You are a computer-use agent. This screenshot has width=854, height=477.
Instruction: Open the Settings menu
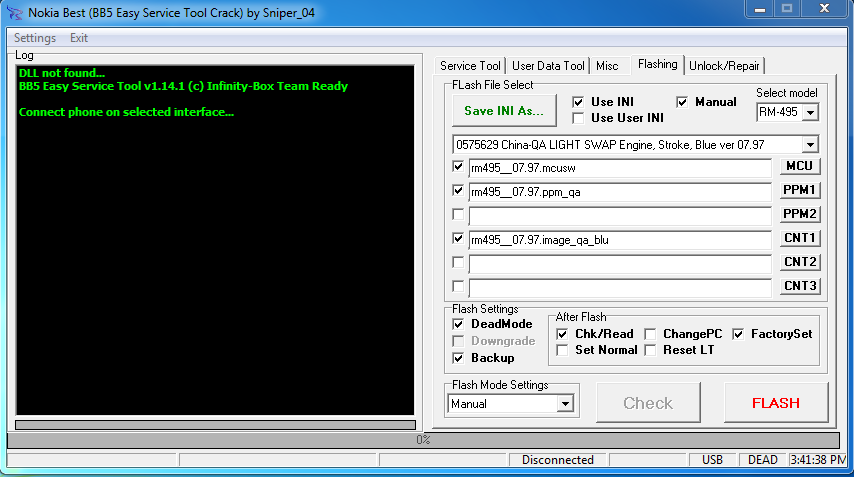tap(35, 38)
